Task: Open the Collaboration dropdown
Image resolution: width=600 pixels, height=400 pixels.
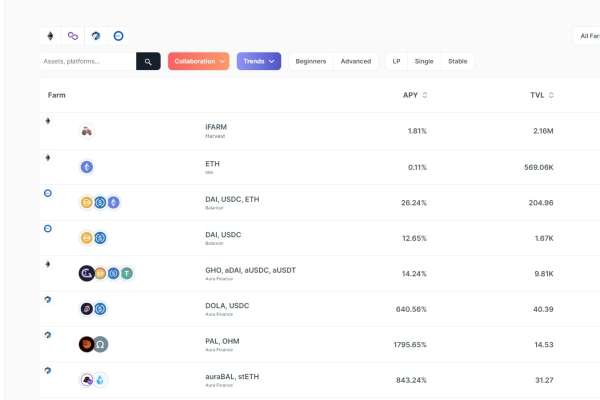Action: pos(199,61)
